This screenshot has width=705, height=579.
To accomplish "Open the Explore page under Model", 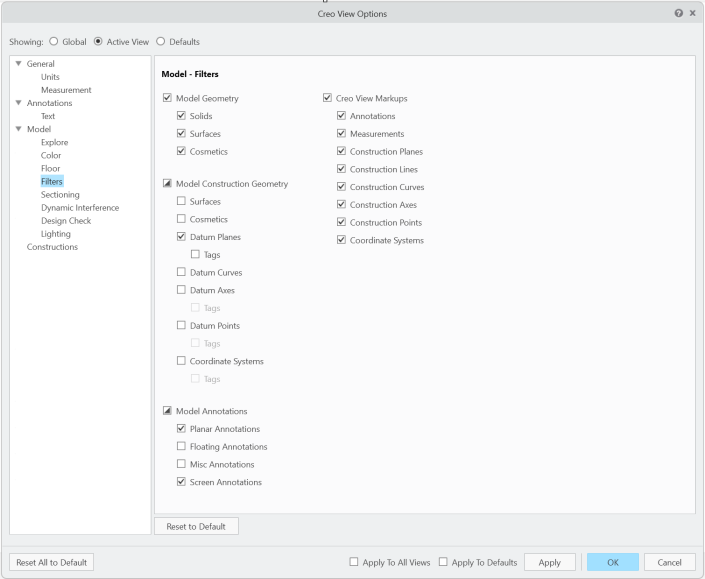I will [54, 142].
